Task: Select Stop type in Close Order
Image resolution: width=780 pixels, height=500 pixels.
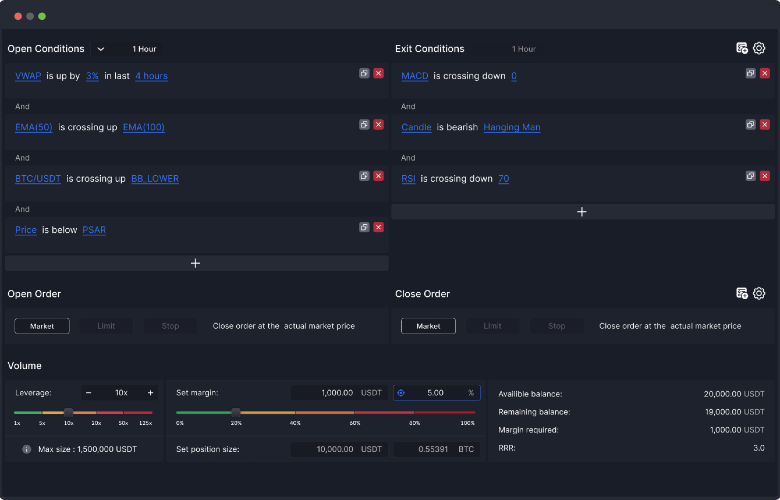Action: (557, 326)
